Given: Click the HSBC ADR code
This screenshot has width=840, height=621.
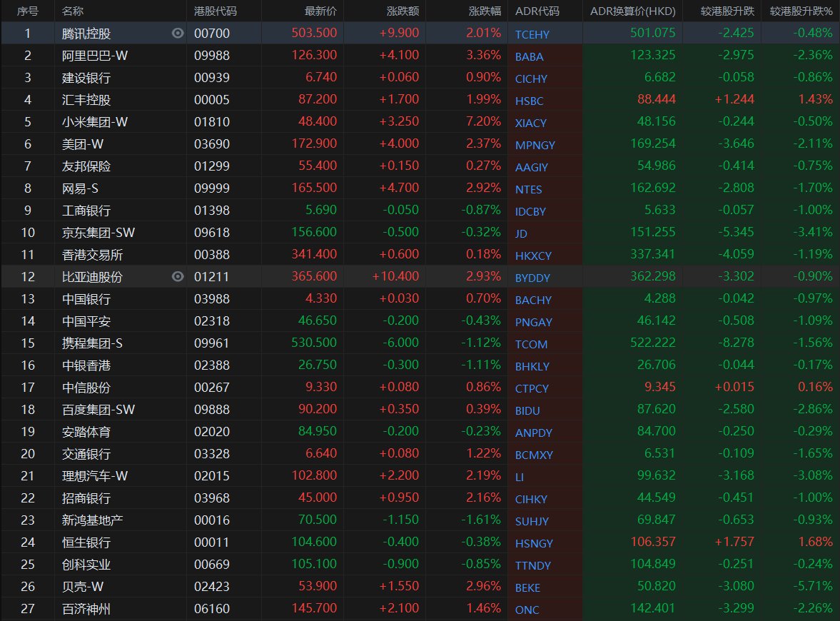Looking at the screenshot, I should point(529,101).
